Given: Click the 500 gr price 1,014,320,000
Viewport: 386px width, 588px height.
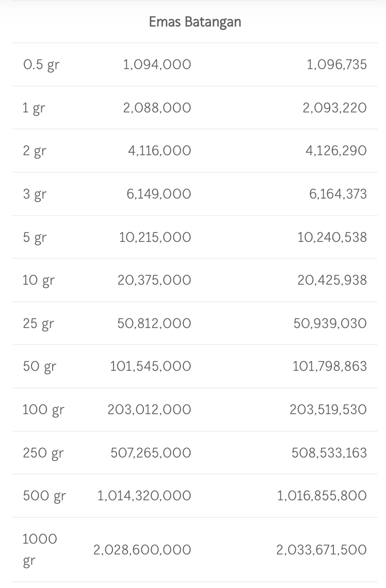Looking at the screenshot, I should [144, 496].
